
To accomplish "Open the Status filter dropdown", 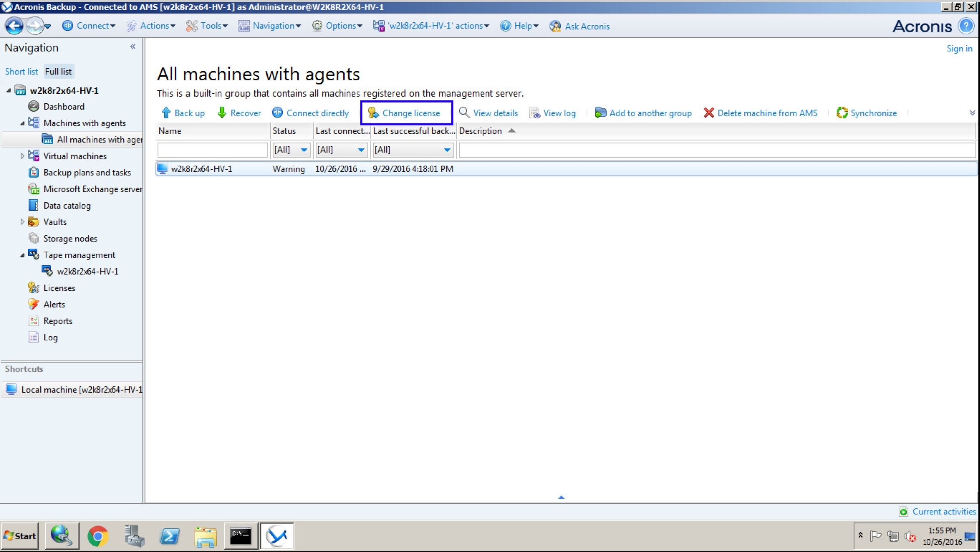I will [x=303, y=150].
